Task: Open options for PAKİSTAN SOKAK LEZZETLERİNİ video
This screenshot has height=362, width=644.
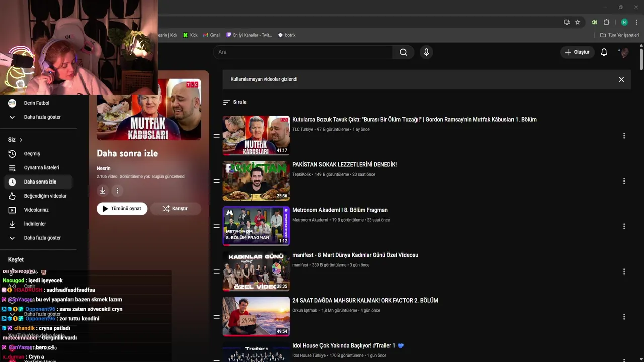Action: [x=624, y=181]
